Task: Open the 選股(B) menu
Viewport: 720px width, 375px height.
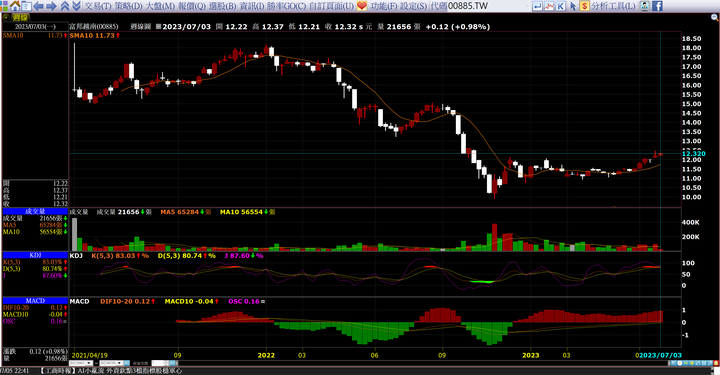Action: 223,6
